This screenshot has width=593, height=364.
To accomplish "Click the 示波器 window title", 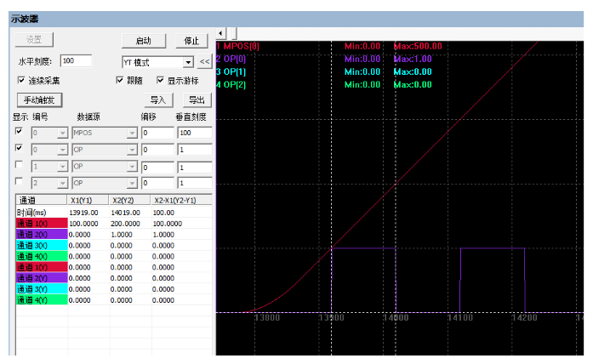I will [x=25, y=19].
